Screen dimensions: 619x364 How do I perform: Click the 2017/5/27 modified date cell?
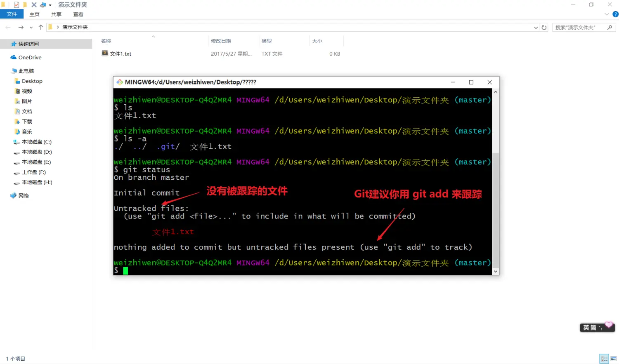click(x=231, y=54)
